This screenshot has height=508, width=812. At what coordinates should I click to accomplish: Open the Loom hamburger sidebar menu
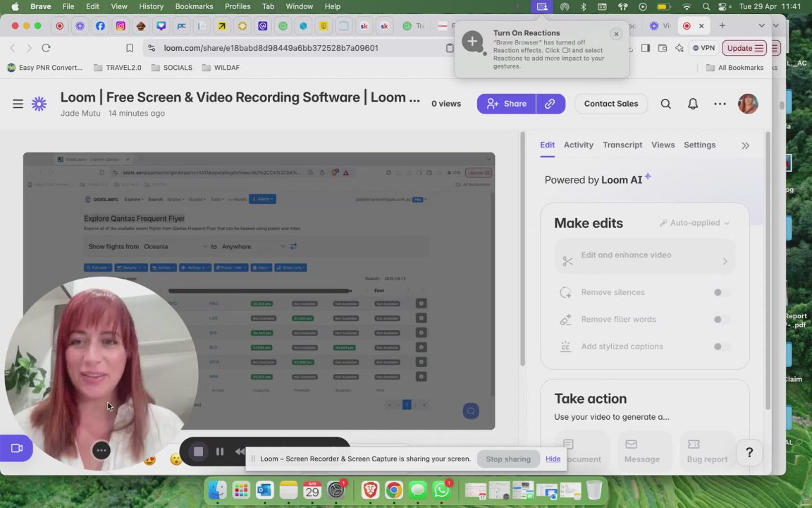coord(18,104)
